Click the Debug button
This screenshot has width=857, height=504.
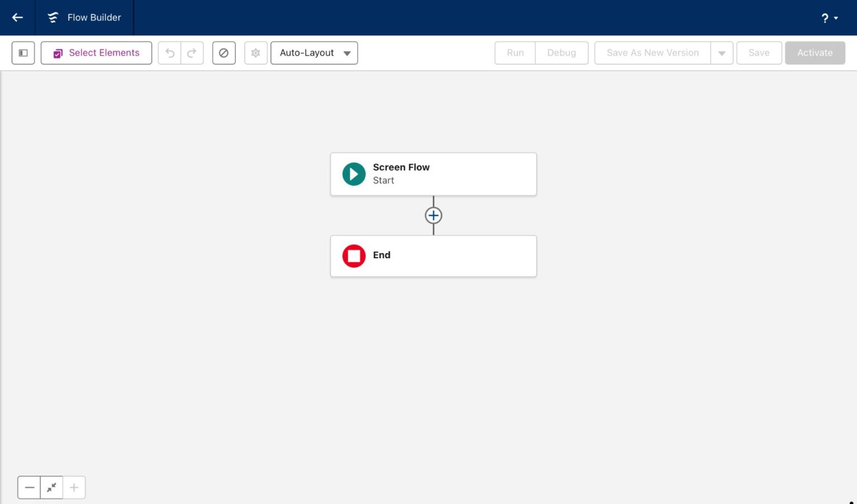[x=561, y=53]
